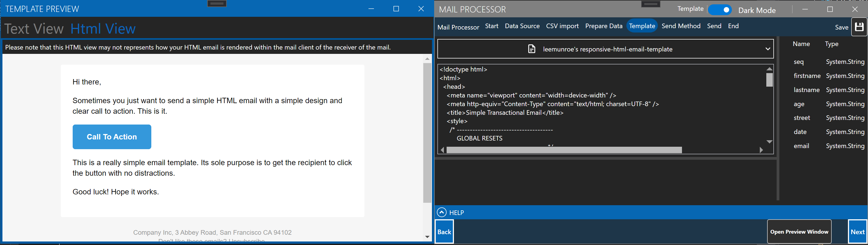
Task: Open the template selection dropdown
Action: pyautogui.click(x=768, y=49)
